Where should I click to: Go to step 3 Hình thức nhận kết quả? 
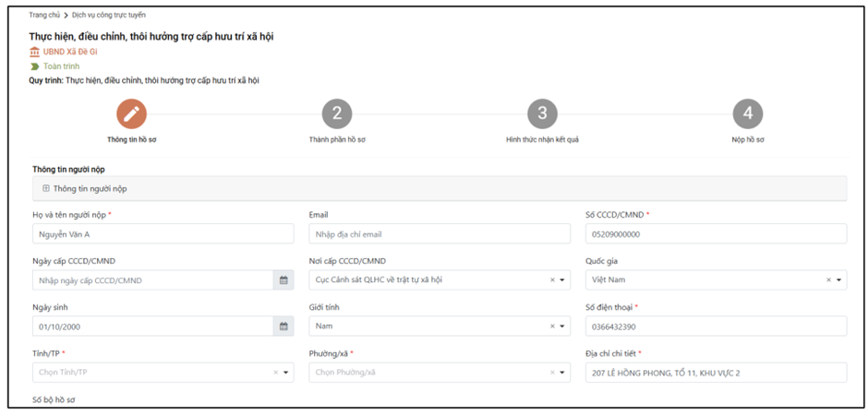pos(542,113)
